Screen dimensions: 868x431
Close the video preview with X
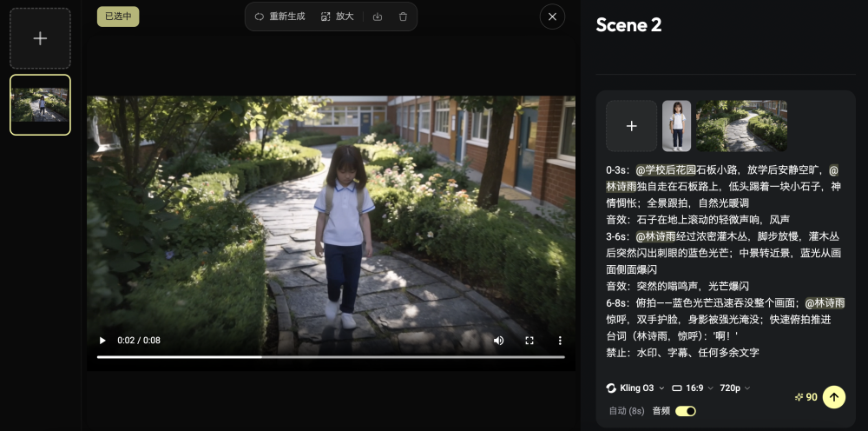[x=552, y=17]
